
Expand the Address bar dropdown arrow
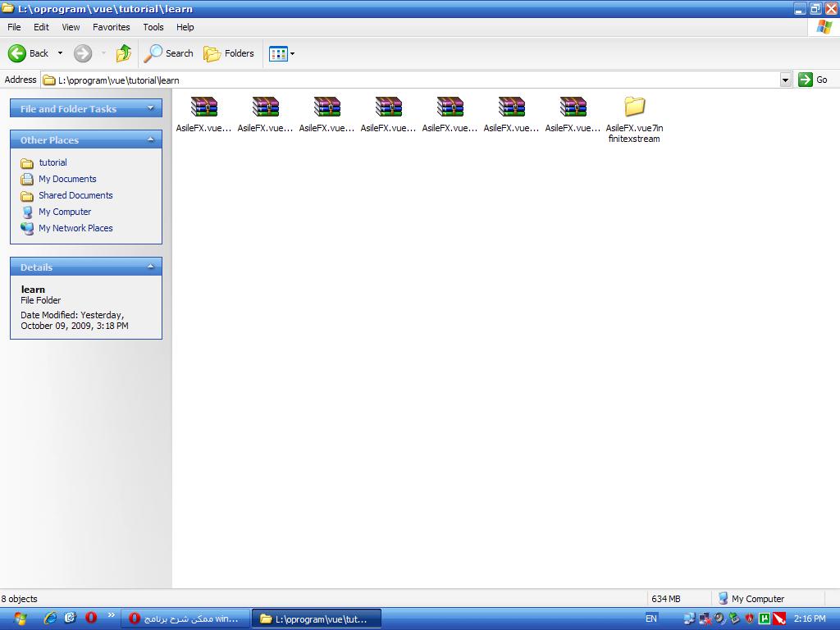point(785,80)
